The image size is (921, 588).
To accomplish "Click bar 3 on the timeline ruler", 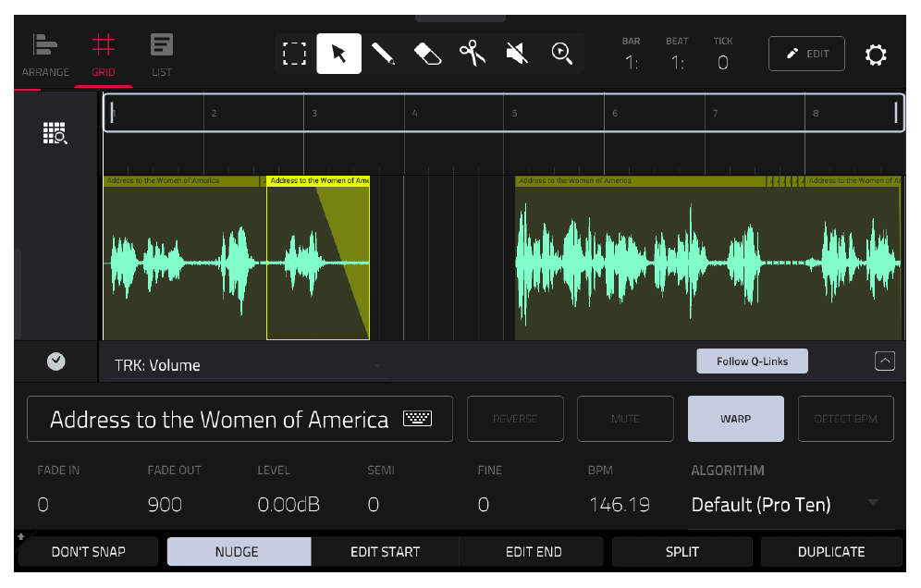I will (314, 113).
